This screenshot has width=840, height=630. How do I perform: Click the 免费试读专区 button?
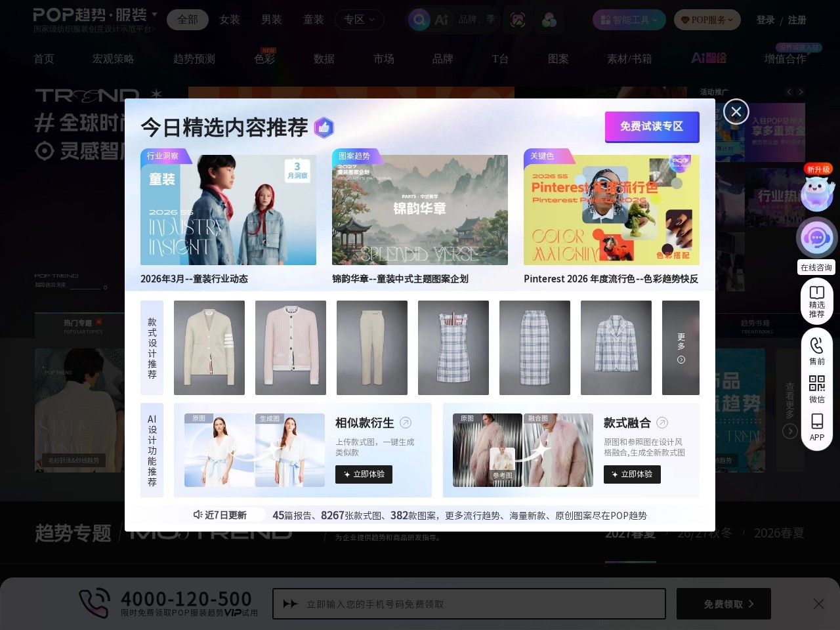652,127
